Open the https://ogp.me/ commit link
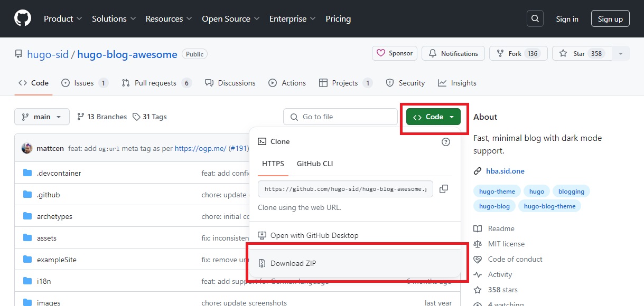The height and width of the screenshot is (306, 644). click(200, 148)
